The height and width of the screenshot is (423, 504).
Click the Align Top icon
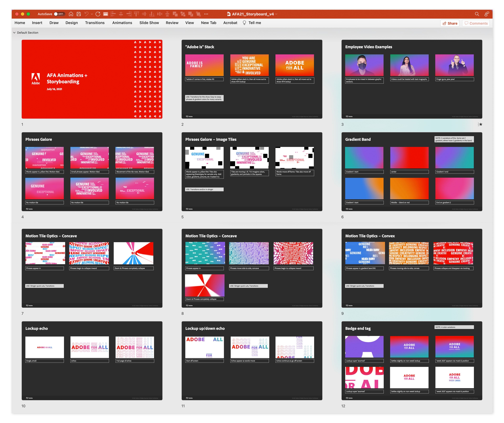tap(136, 14)
